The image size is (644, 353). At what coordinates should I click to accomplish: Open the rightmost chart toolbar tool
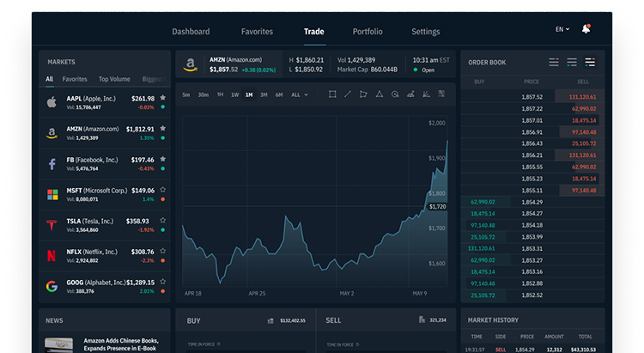click(441, 94)
